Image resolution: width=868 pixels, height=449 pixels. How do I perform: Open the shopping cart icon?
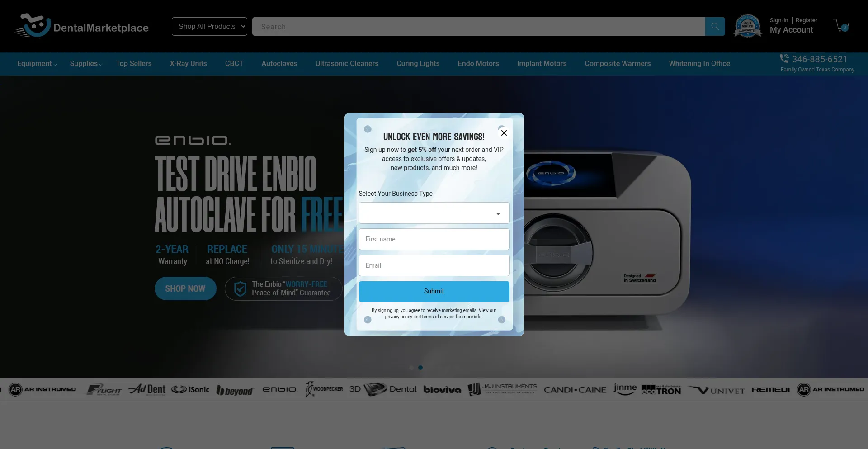pos(841,25)
